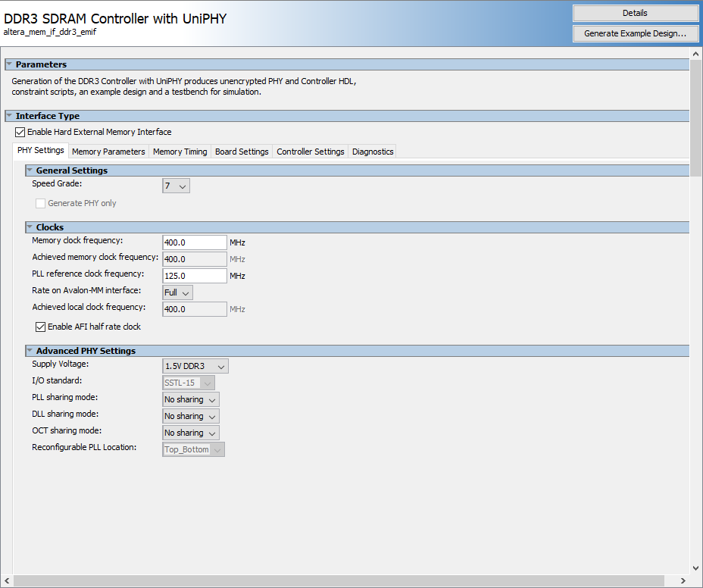Open the Speed Grade dropdown
The height and width of the screenshot is (588, 703).
coord(177,186)
